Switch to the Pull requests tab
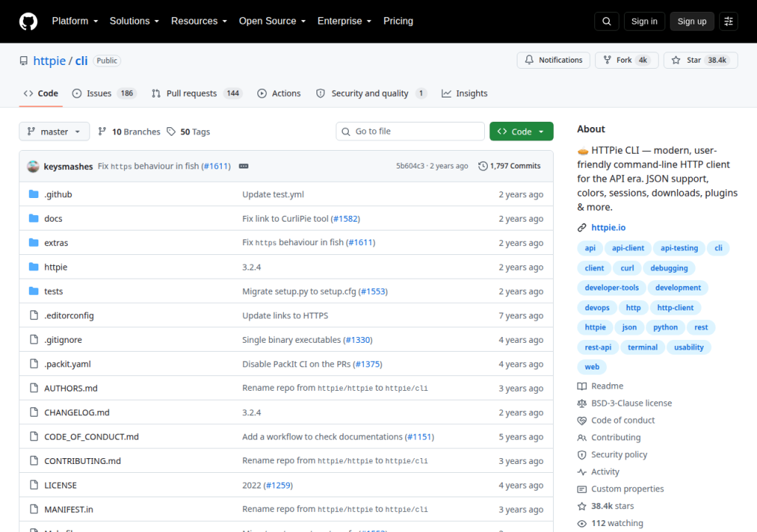Image resolution: width=757 pixels, height=532 pixels. 197,93
